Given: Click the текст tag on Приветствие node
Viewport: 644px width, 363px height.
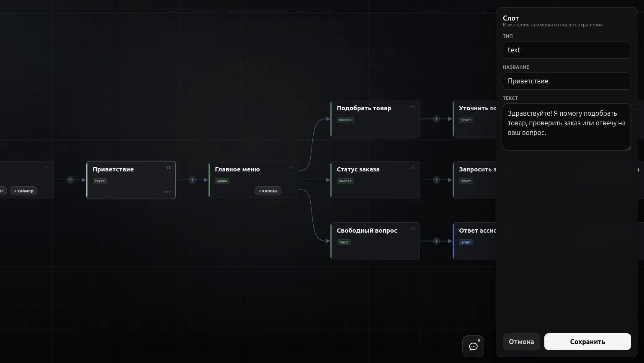Looking at the screenshot, I should [x=100, y=181].
